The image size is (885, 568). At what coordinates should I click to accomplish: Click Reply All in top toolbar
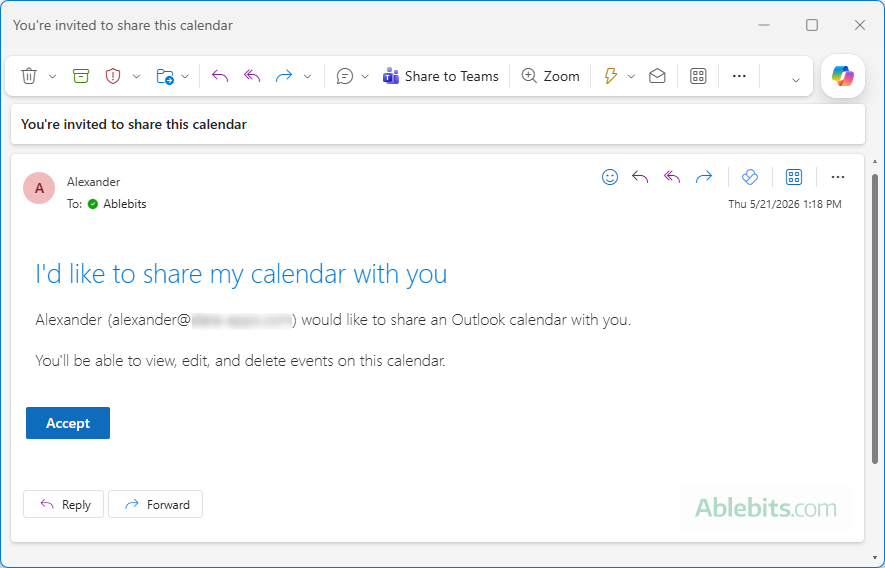252,76
